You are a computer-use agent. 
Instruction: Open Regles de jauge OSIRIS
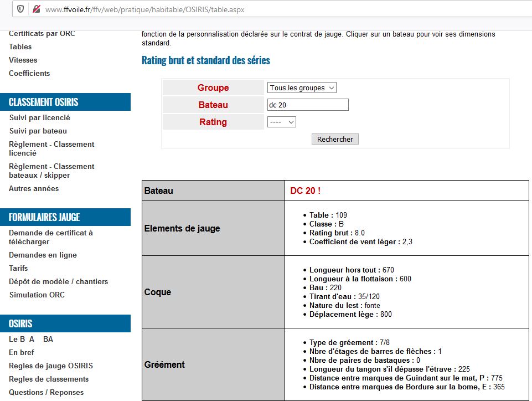point(51,366)
